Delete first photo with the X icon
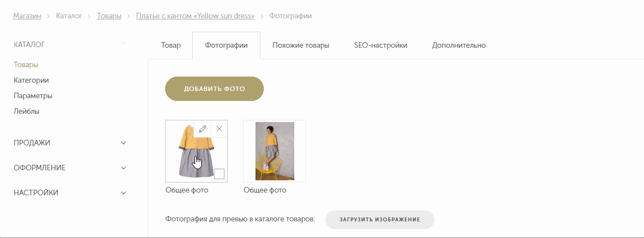The height and width of the screenshot is (238, 644). [x=219, y=129]
